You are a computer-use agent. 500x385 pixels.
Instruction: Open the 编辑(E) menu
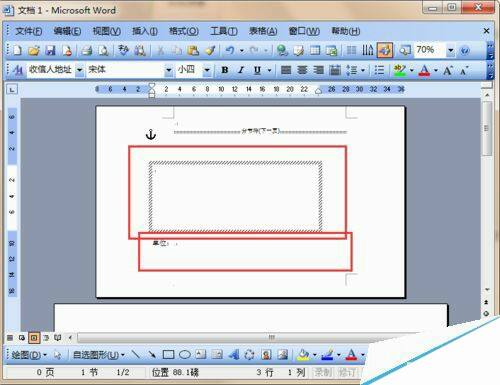67,31
